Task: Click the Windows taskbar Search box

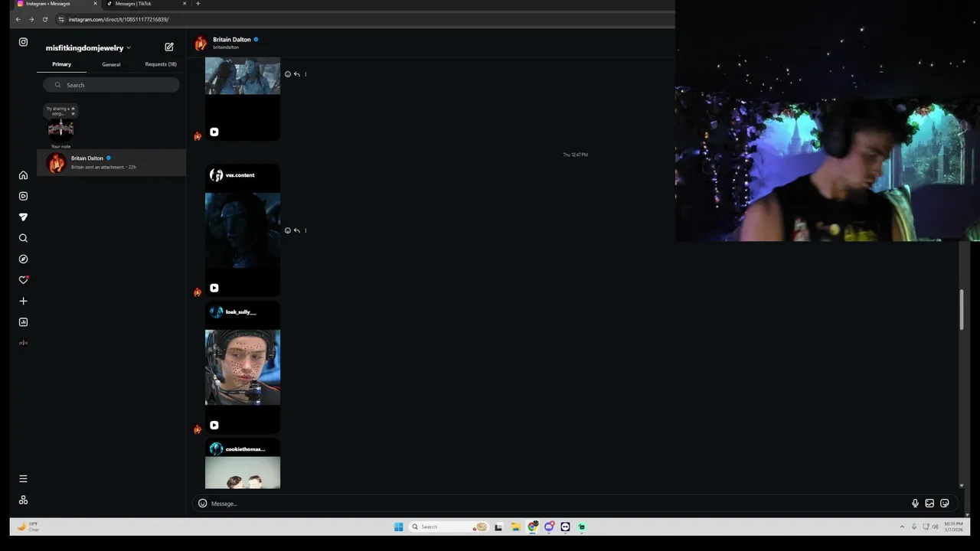Action: (x=449, y=527)
